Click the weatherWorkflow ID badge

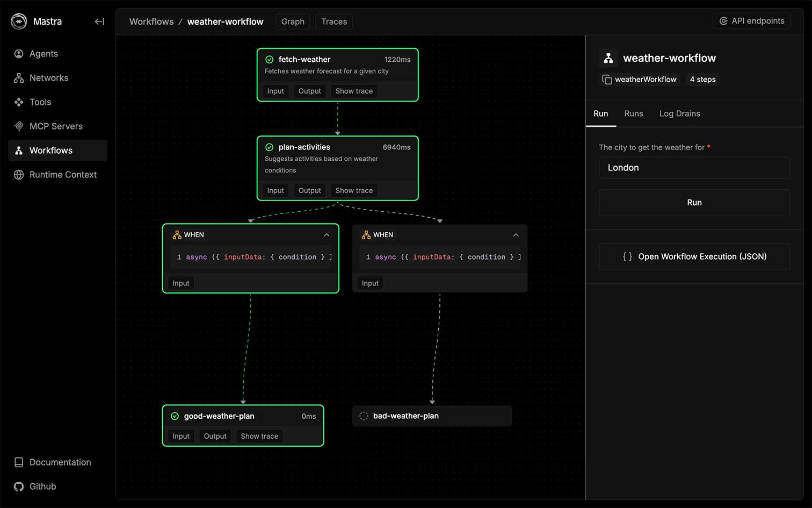coord(640,80)
